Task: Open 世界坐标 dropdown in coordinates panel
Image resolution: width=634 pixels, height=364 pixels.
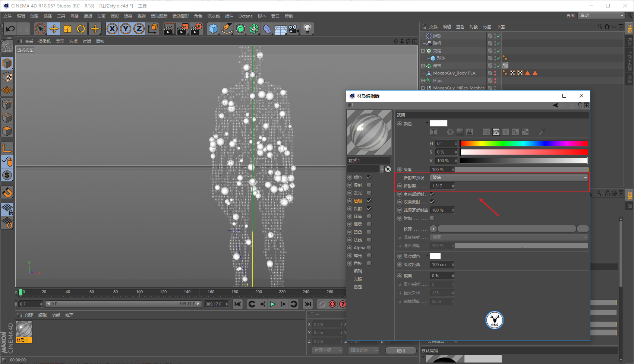Action: (327, 350)
